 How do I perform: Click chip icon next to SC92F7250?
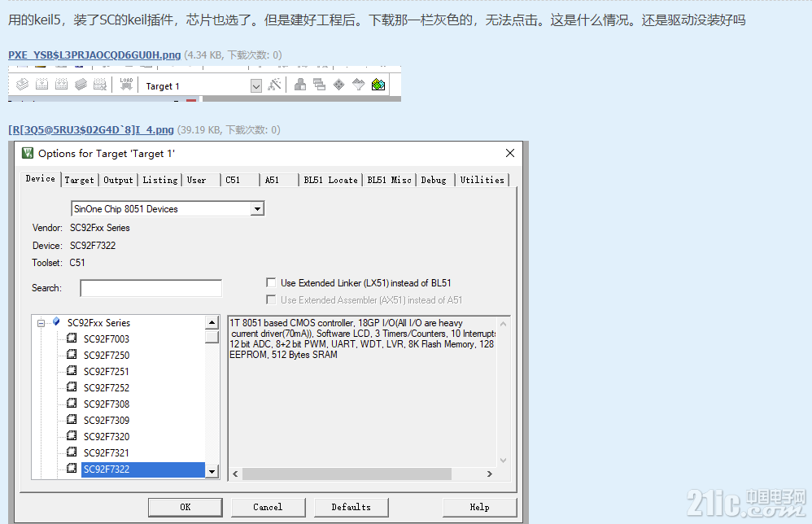pos(72,355)
